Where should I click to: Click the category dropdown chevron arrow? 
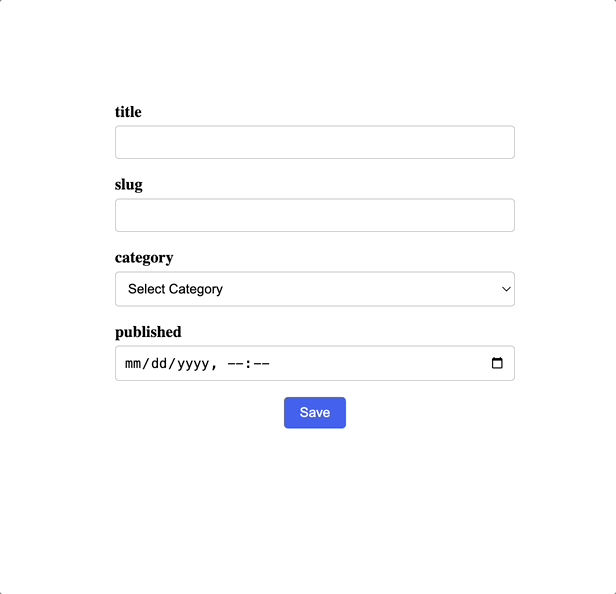click(506, 289)
